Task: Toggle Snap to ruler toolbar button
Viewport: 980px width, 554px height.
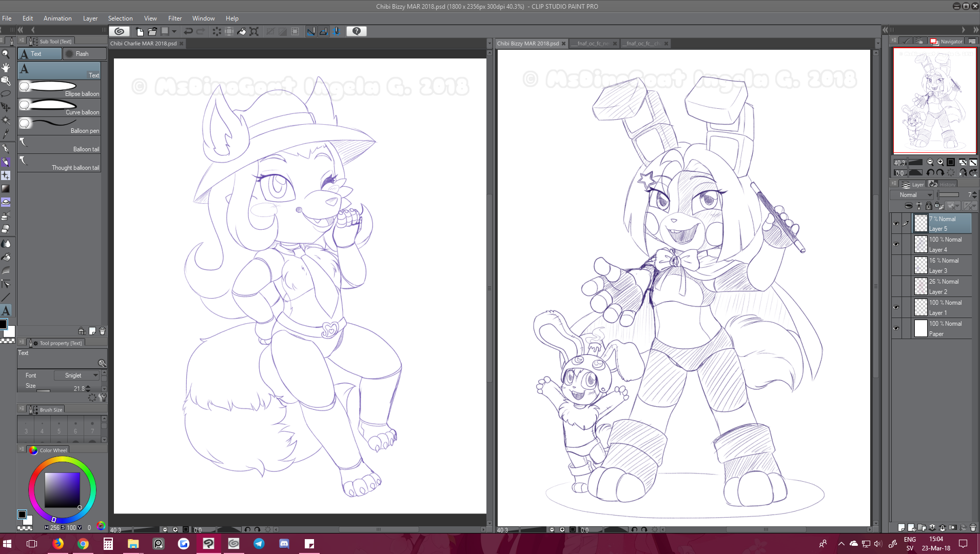Action: (311, 31)
